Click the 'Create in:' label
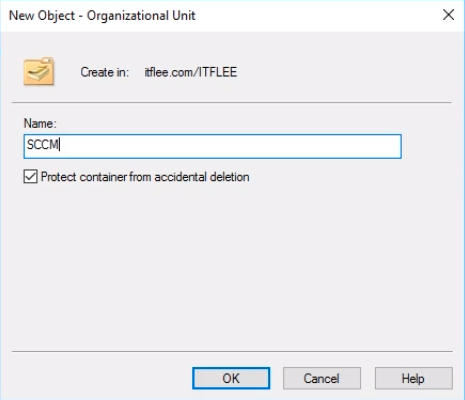Screen dimensions: 465x400 (x=104, y=72)
